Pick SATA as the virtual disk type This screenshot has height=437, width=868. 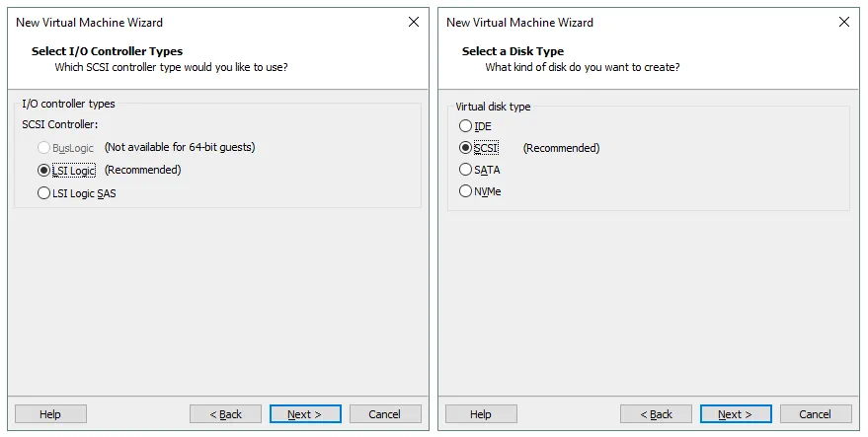466,170
